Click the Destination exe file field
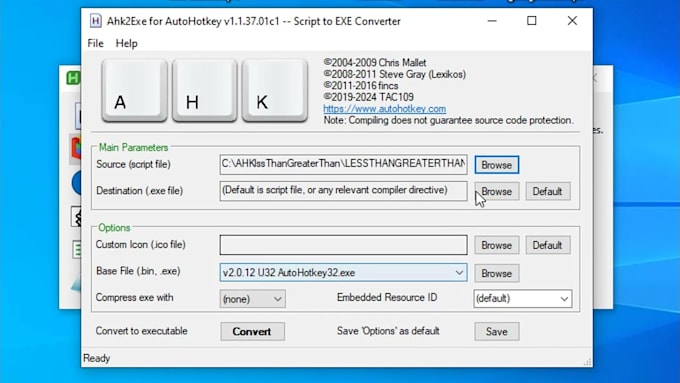The image size is (680, 383). (343, 191)
